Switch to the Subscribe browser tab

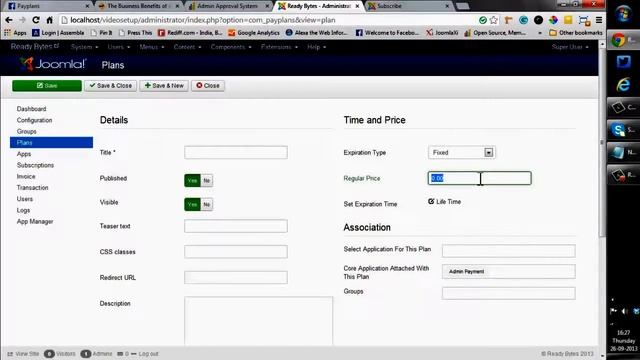pyautogui.click(x=407, y=6)
